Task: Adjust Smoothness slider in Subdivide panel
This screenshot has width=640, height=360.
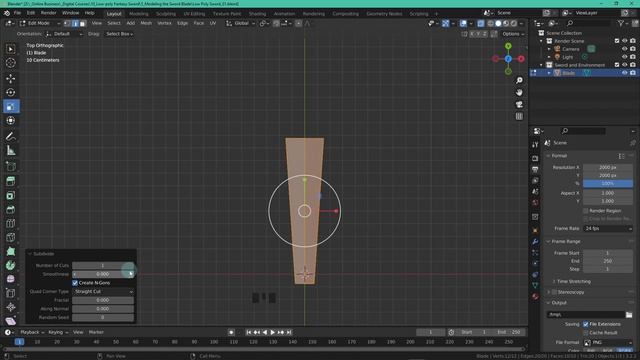Action: click(x=103, y=274)
